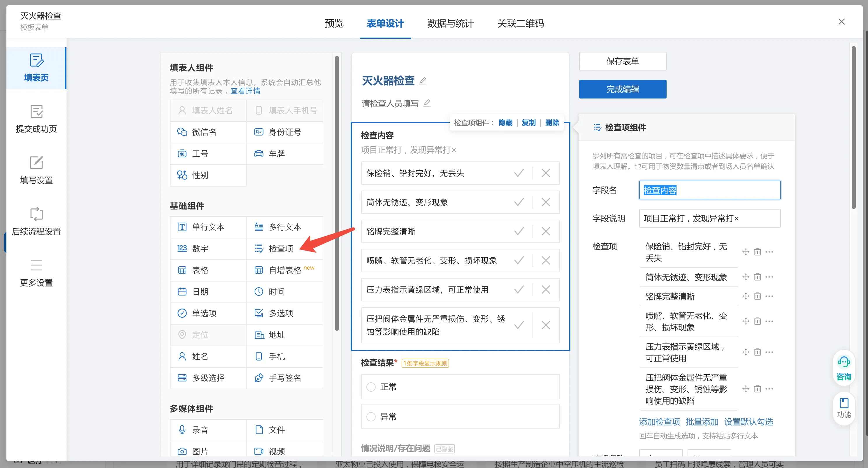Add the 地址 component
The height and width of the screenshot is (468, 868).
click(x=285, y=335)
